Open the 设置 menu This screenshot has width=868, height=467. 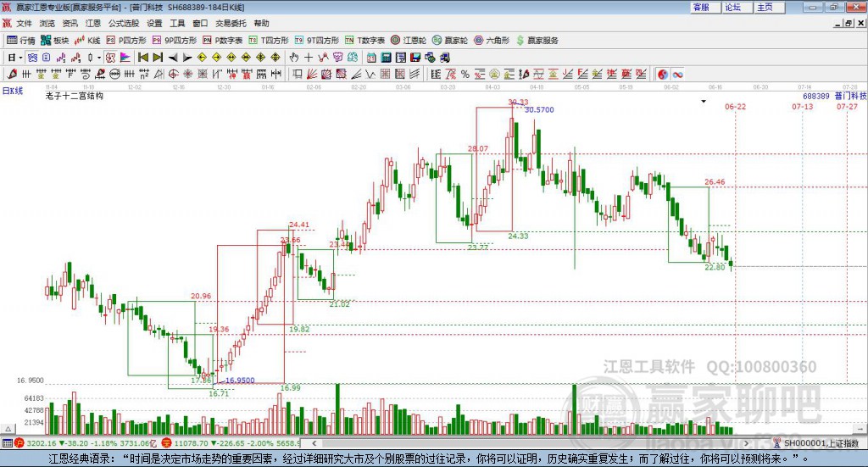(154, 23)
